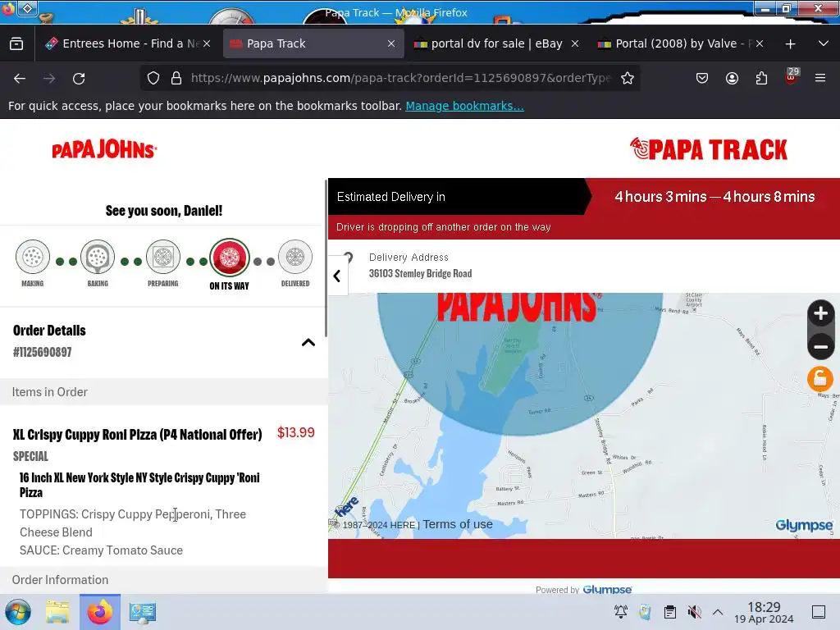The width and height of the screenshot is (840, 630).
Task: Click the extension icon with 29 badge
Action: coord(792,77)
